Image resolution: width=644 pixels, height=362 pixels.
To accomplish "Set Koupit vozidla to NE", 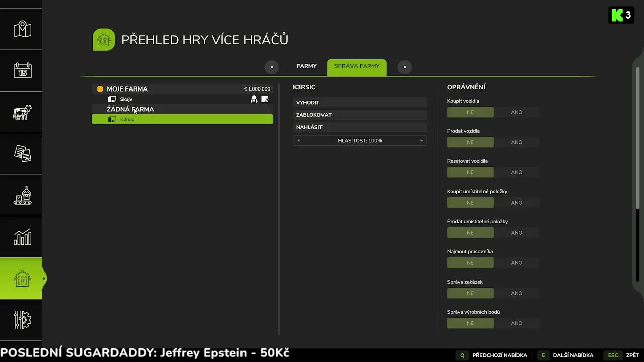I will 470,112.
